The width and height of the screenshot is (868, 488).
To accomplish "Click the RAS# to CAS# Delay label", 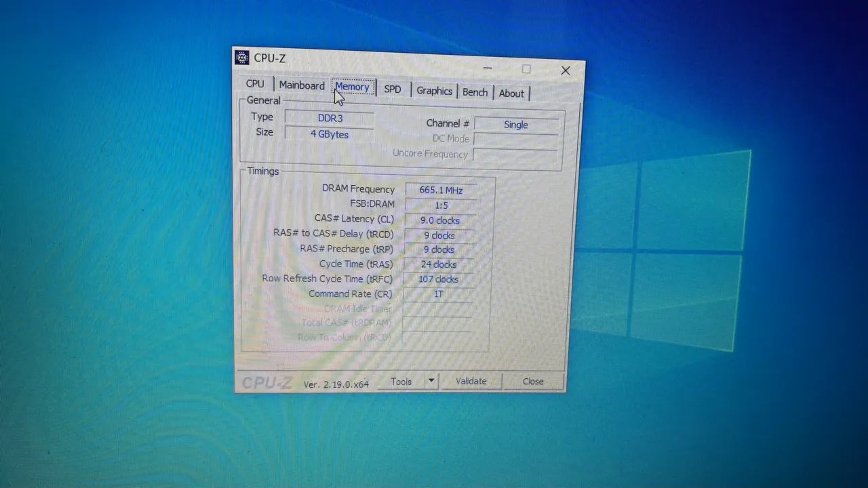I will coord(334,234).
